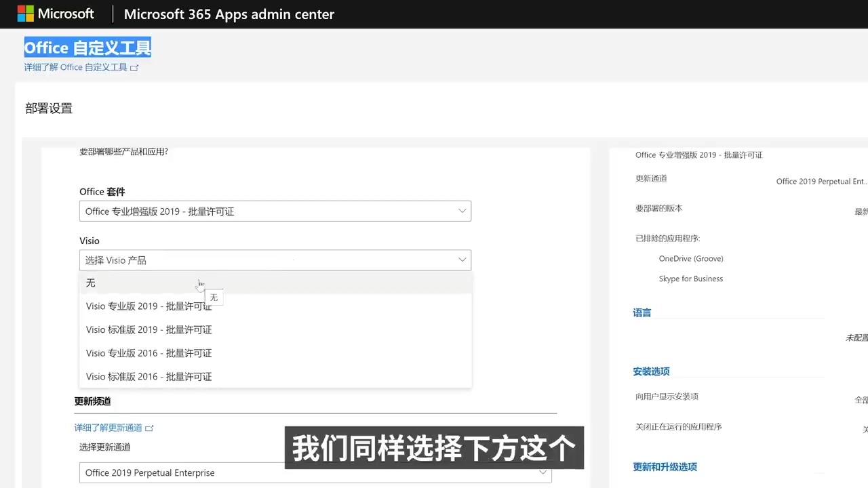868x488 pixels.
Task: Click Skype for Business excluded app text
Action: tap(691, 279)
